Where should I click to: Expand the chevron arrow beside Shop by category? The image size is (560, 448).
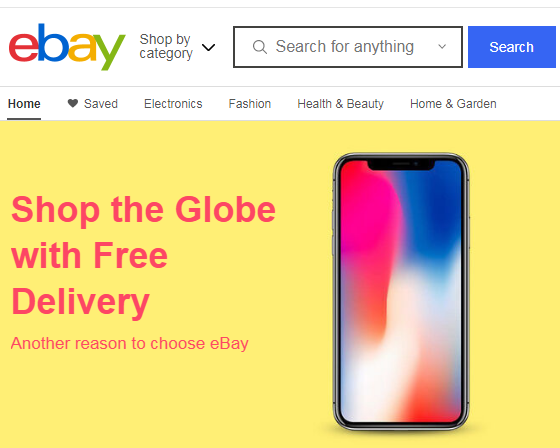(x=209, y=47)
